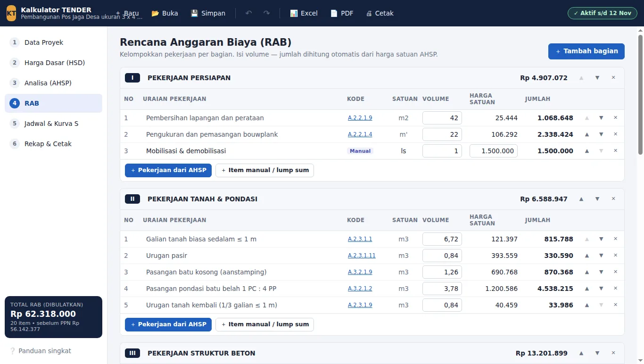This screenshot has height=364, width=644.
Task: Redo the action in the toolbar
Action: click(267, 13)
